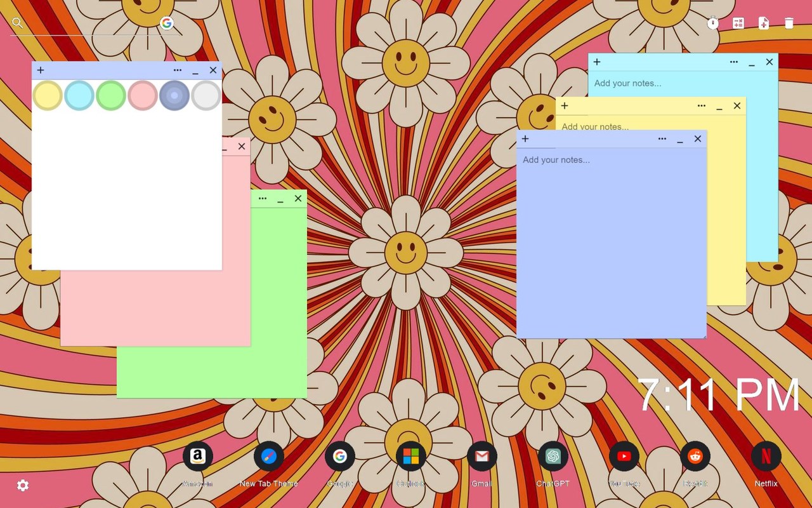Image resolution: width=812 pixels, height=508 pixels.
Task: Open the Reddit shortcut
Action: pos(695,456)
